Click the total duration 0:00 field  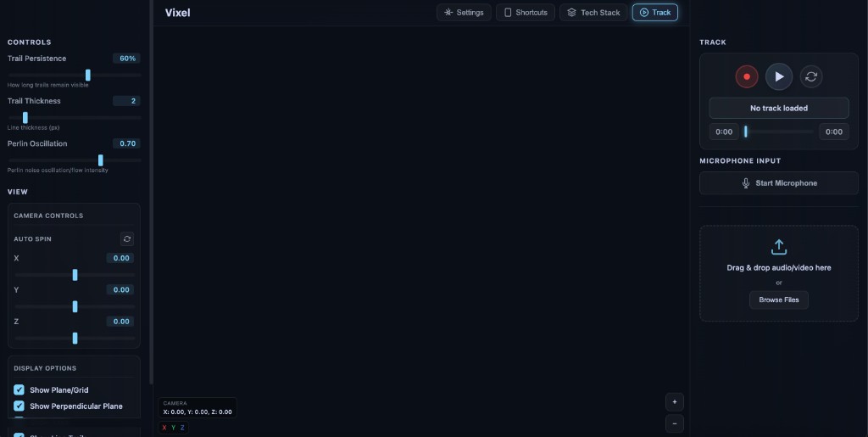click(x=834, y=132)
